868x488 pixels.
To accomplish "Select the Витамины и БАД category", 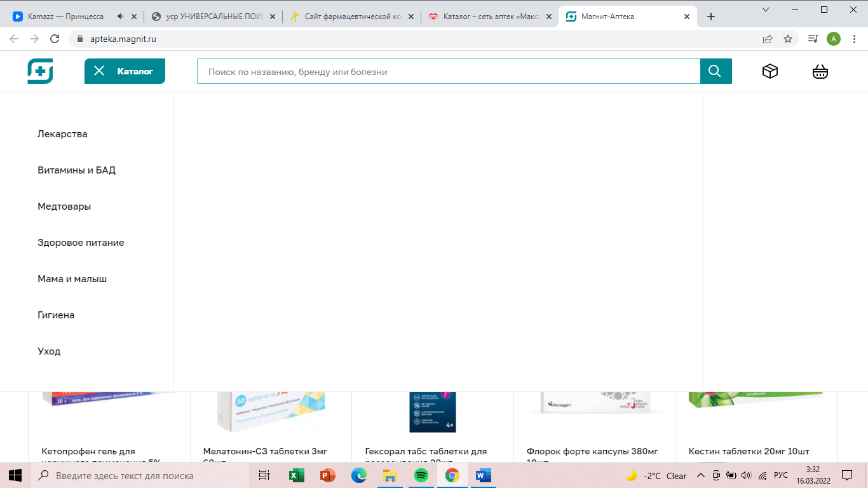I will [76, 170].
